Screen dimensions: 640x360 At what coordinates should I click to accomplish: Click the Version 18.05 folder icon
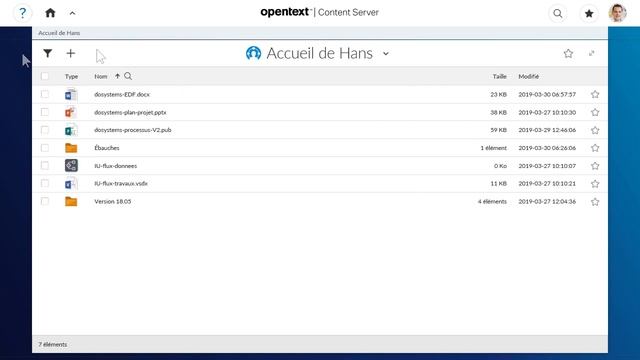[x=71, y=201]
